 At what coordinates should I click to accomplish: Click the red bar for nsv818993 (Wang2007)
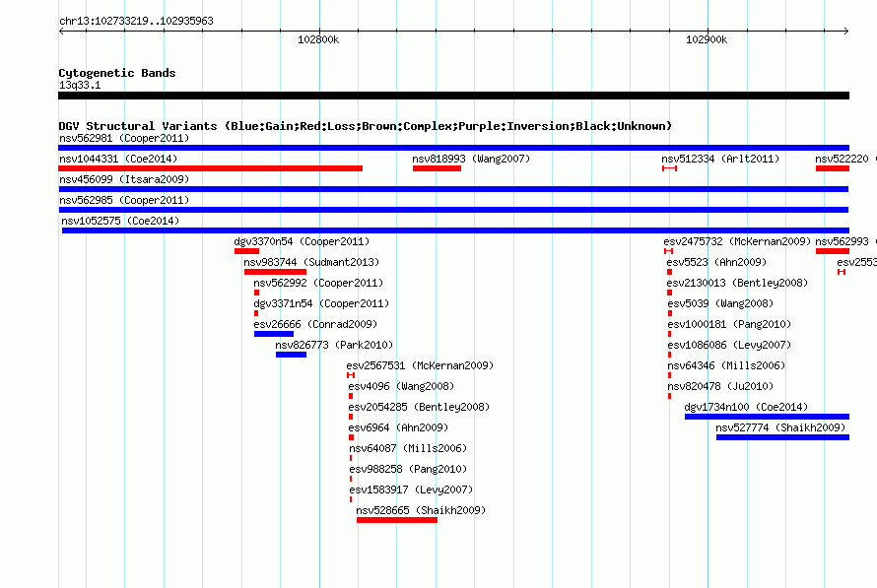(x=437, y=168)
